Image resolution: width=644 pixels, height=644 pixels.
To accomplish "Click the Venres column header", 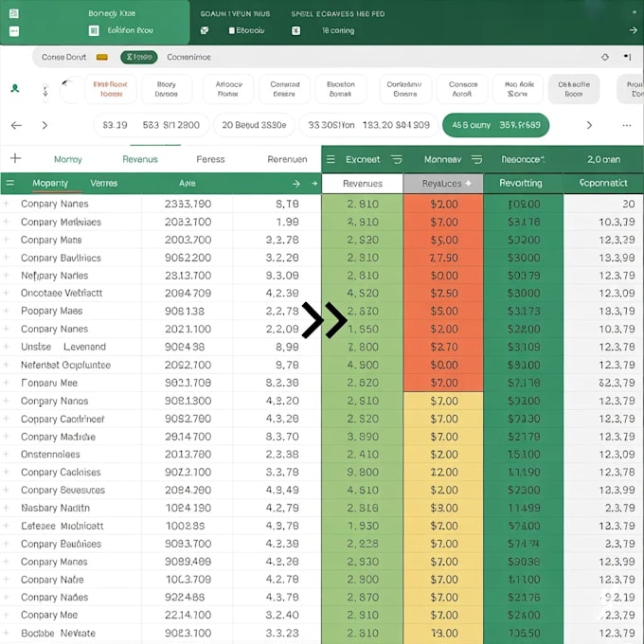I will tap(104, 183).
